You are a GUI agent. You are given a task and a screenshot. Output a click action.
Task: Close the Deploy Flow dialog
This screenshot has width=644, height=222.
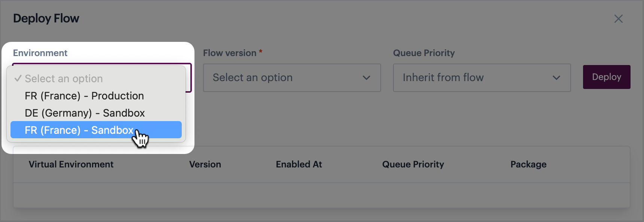618,19
